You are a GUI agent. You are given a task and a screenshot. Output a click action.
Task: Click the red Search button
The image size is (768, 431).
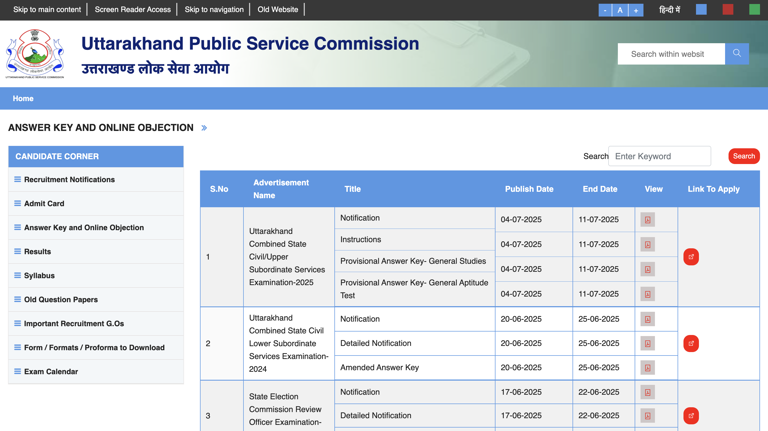[x=743, y=156]
